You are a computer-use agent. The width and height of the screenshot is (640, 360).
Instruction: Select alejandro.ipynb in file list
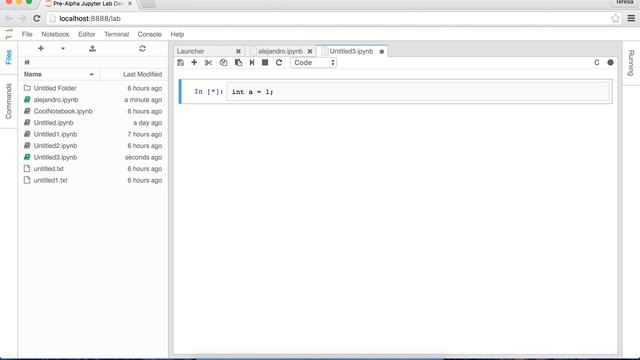(x=93, y=100)
